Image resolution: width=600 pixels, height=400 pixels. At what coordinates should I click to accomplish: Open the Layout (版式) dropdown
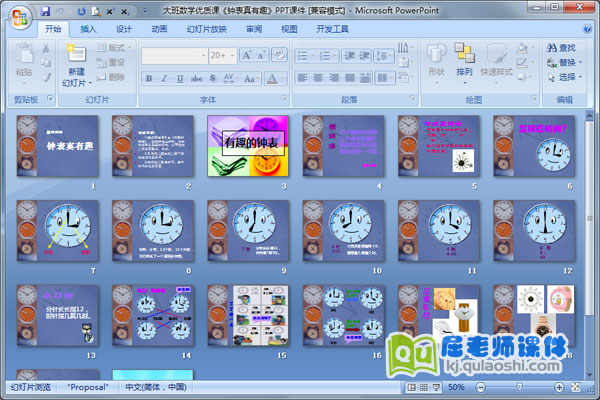point(114,47)
